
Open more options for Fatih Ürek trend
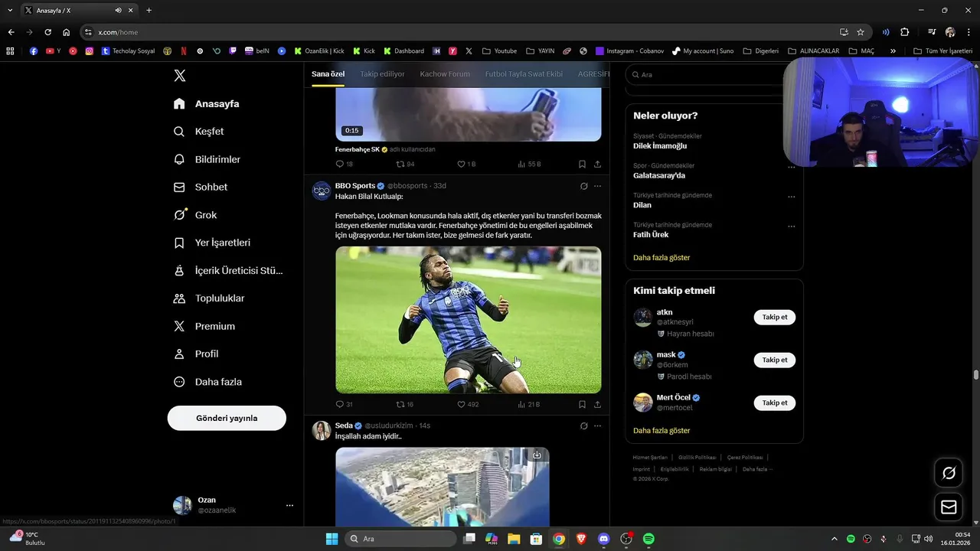tap(791, 227)
